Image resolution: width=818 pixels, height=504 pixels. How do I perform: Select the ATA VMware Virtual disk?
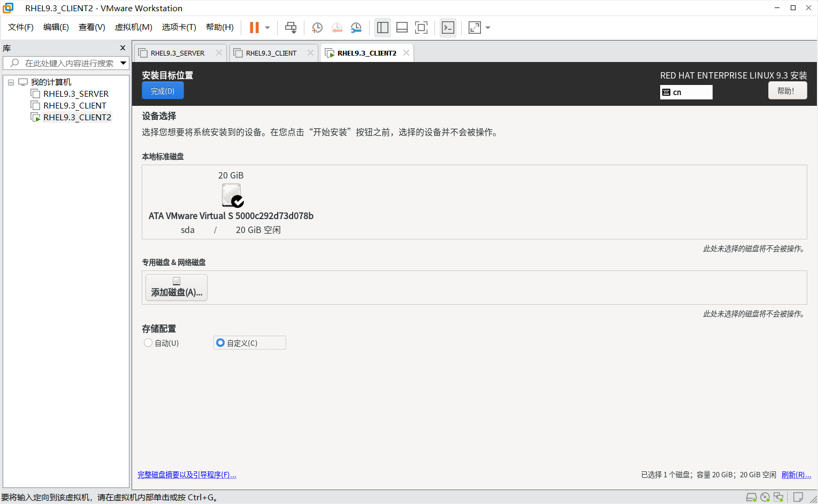pos(231,195)
